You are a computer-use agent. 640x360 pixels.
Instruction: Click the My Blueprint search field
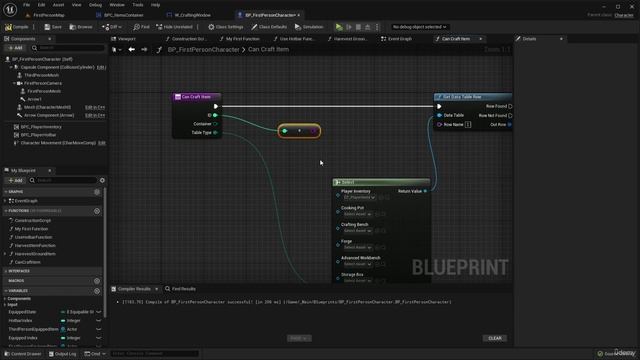(64, 180)
